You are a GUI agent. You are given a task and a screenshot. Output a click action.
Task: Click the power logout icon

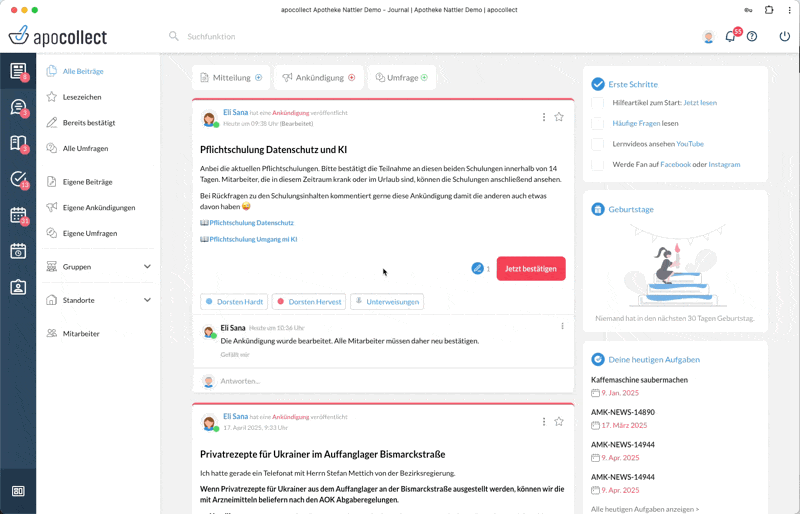pos(784,37)
